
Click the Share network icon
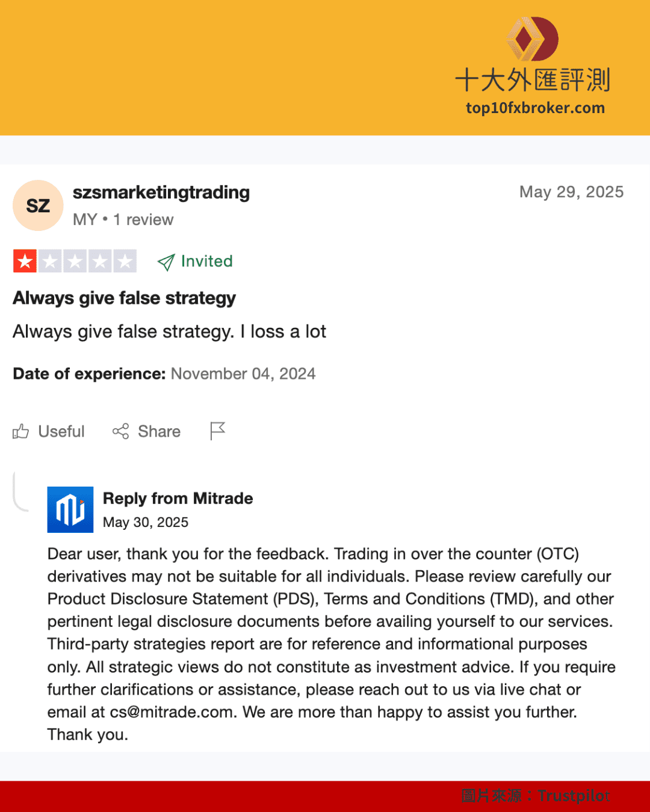coord(121,431)
